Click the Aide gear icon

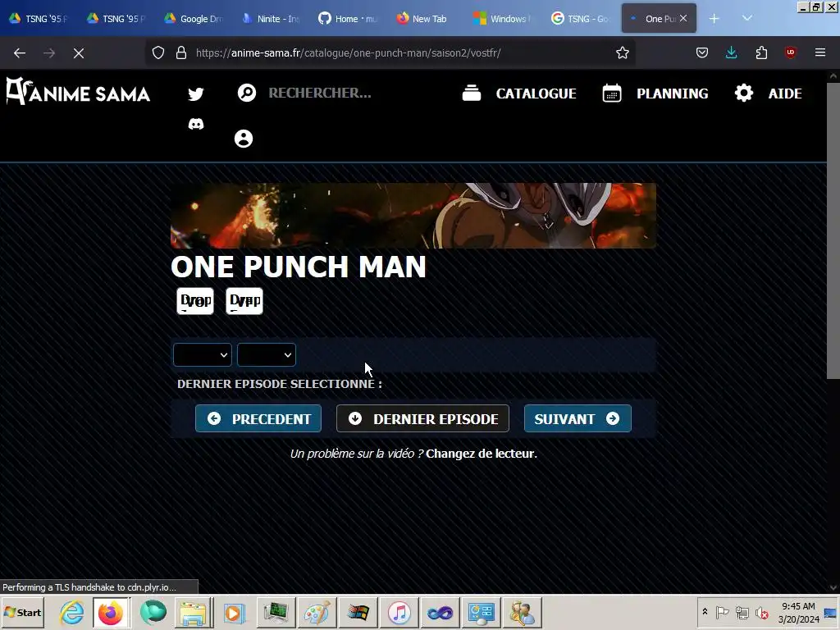743,93
